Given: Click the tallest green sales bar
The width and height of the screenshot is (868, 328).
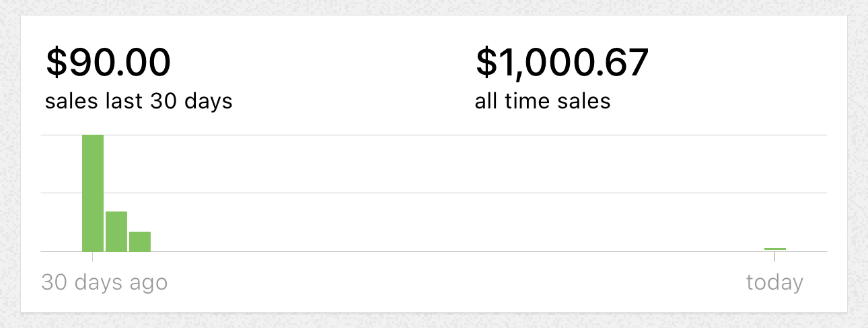Looking at the screenshot, I should 93,193.
